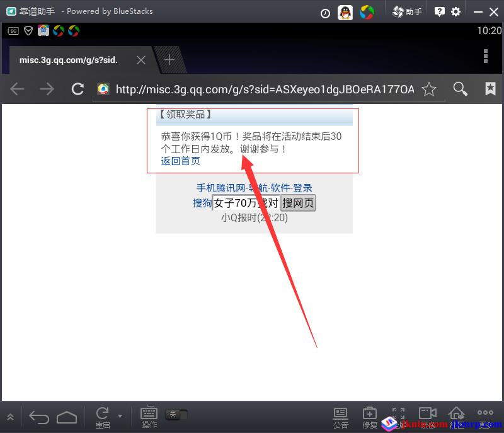Screen dimensions: 504x433
Task: Open a new browser tab
Action: [x=169, y=60]
